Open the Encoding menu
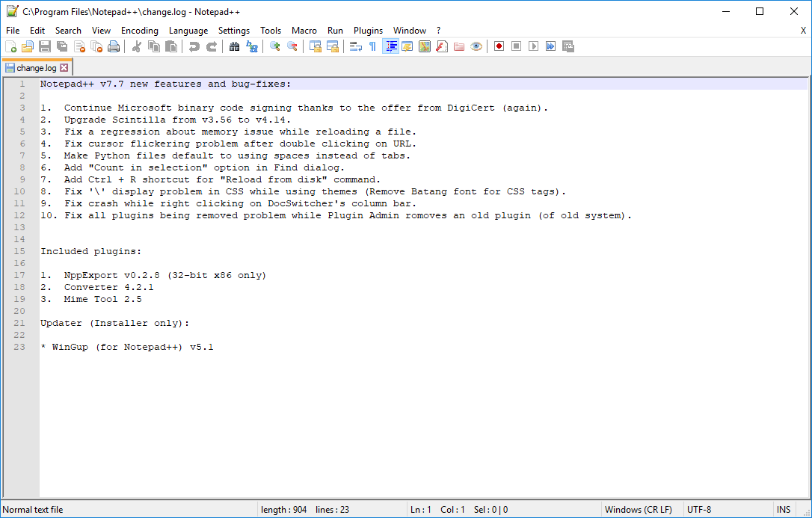This screenshot has height=518, width=812. coord(140,31)
